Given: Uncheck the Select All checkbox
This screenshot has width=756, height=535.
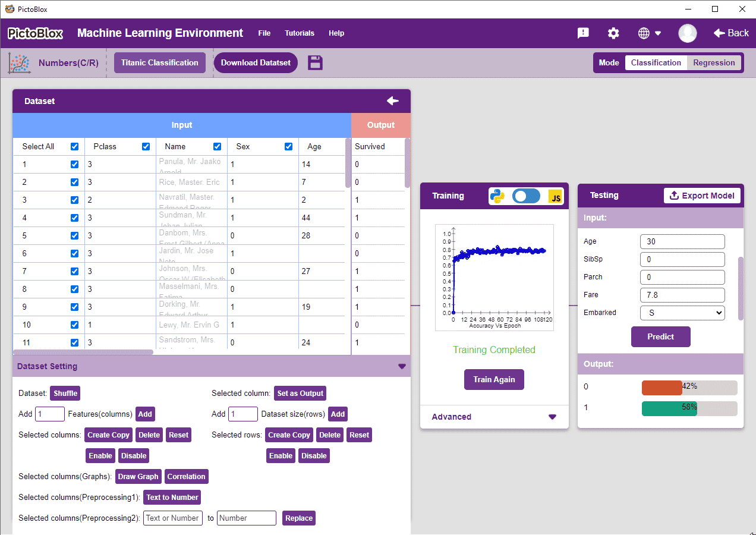Looking at the screenshot, I should [75, 147].
